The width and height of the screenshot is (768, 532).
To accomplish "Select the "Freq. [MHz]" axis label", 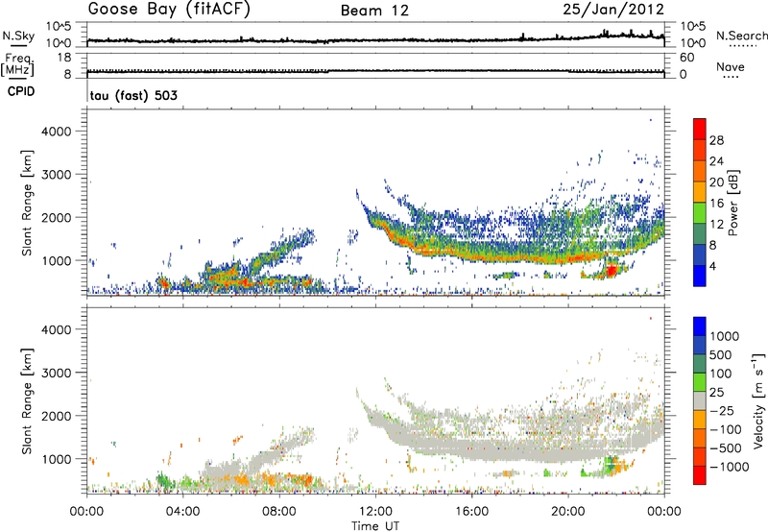I will click(18, 64).
